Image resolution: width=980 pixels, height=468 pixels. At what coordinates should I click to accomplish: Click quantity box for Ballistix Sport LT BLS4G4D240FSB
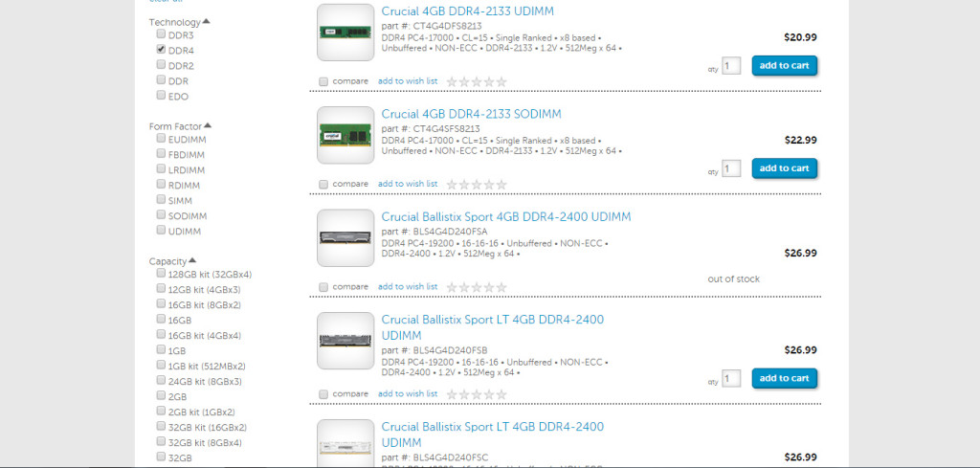(x=731, y=378)
